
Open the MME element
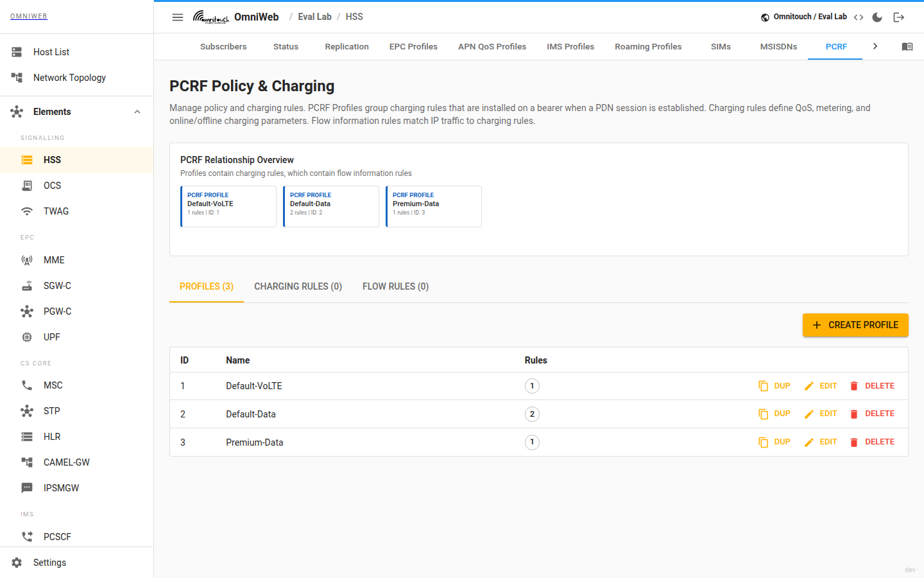77,260
